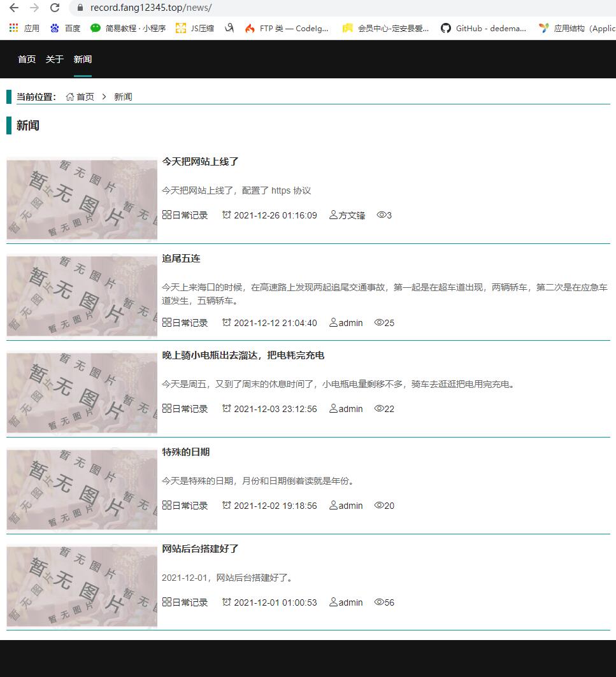The width and height of the screenshot is (616, 677).
Task: Click the clock icon beside 2021-12-26 01:16:09
Action: click(226, 215)
